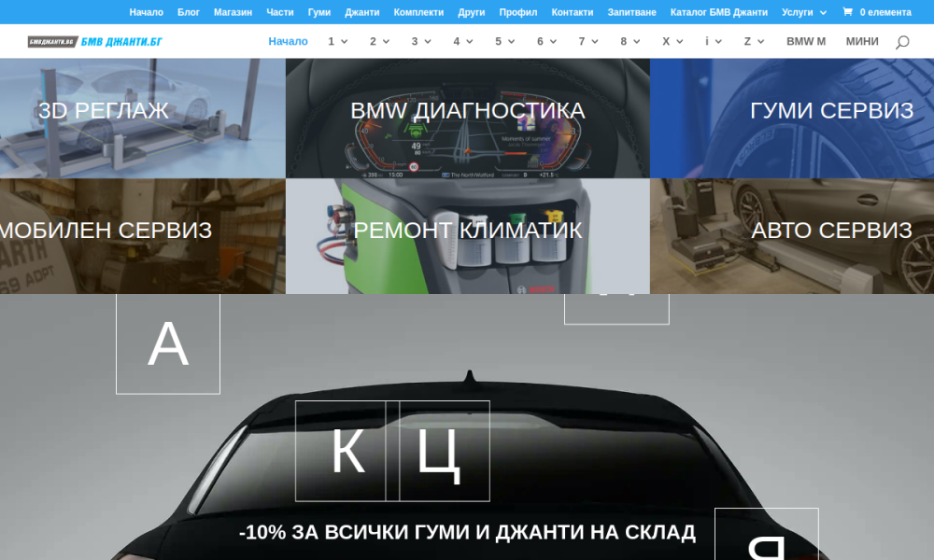Open the Части menu item

coord(280,12)
